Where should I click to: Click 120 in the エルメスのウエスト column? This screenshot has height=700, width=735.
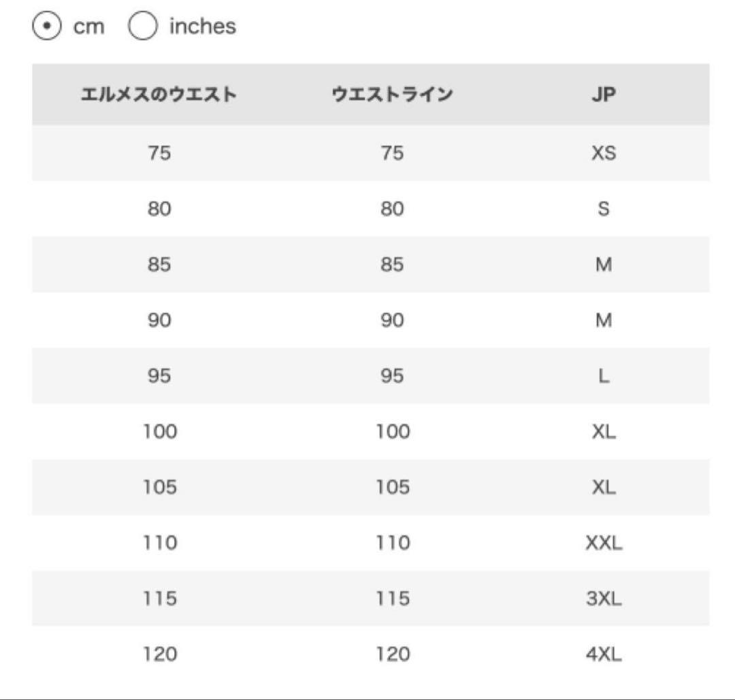pyautogui.click(x=159, y=654)
